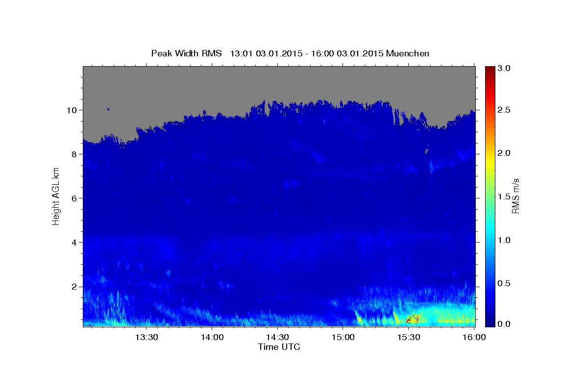Click the 'Time UTC' axis label
Screen dimensions: 588x392
pyautogui.click(x=279, y=347)
